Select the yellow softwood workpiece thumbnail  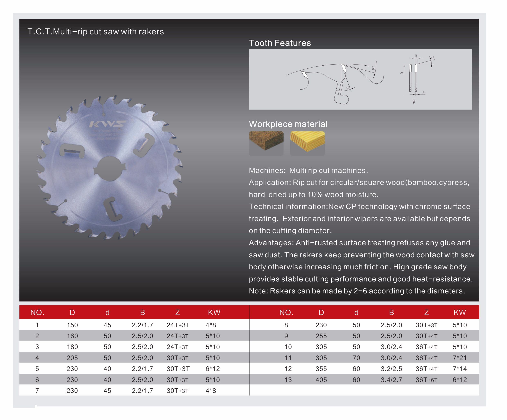point(307,143)
